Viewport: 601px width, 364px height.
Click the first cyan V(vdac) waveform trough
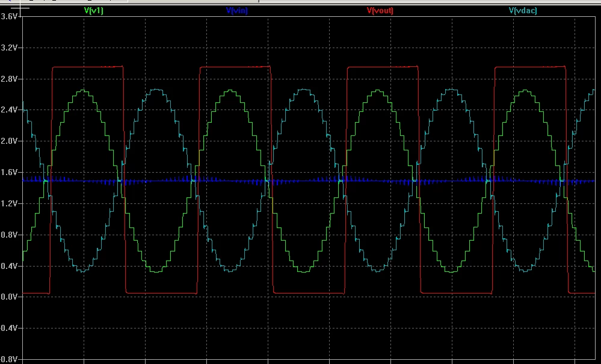tap(84, 271)
